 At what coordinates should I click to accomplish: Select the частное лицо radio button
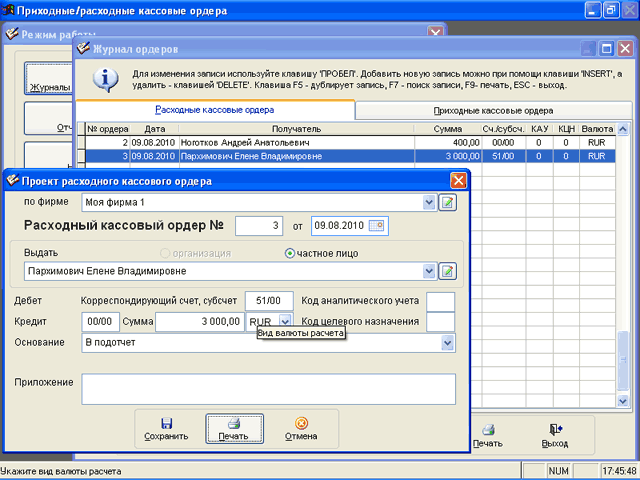coord(289,253)
